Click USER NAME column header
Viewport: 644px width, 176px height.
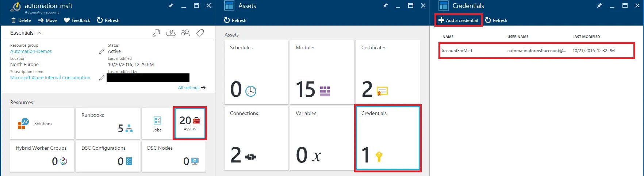[x=518, y=37]
